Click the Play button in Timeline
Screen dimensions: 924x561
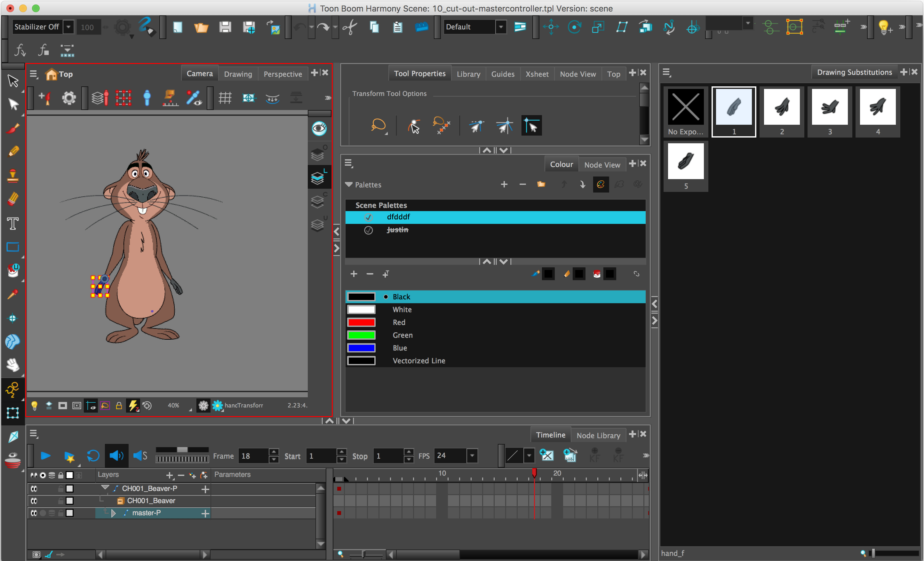point(45,456)
